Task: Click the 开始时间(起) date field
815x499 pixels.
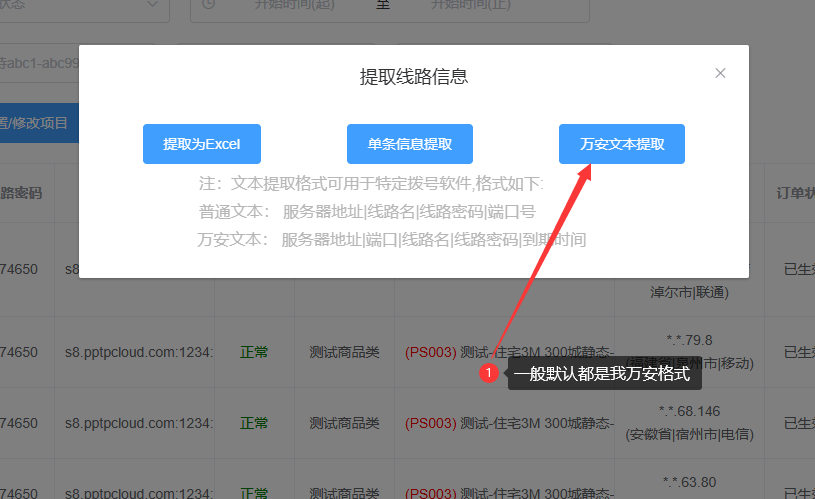Action: (x=294, y=5)
